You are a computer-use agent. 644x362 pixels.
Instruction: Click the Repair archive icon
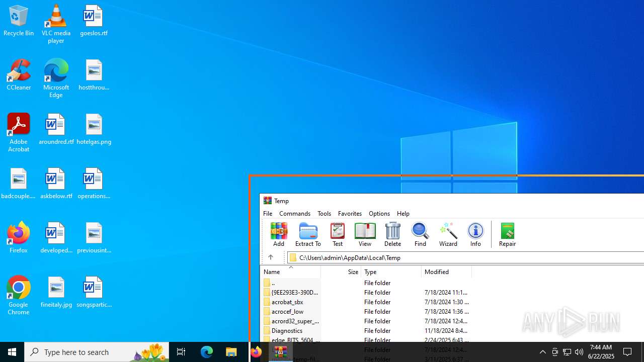tap(507, 234)
